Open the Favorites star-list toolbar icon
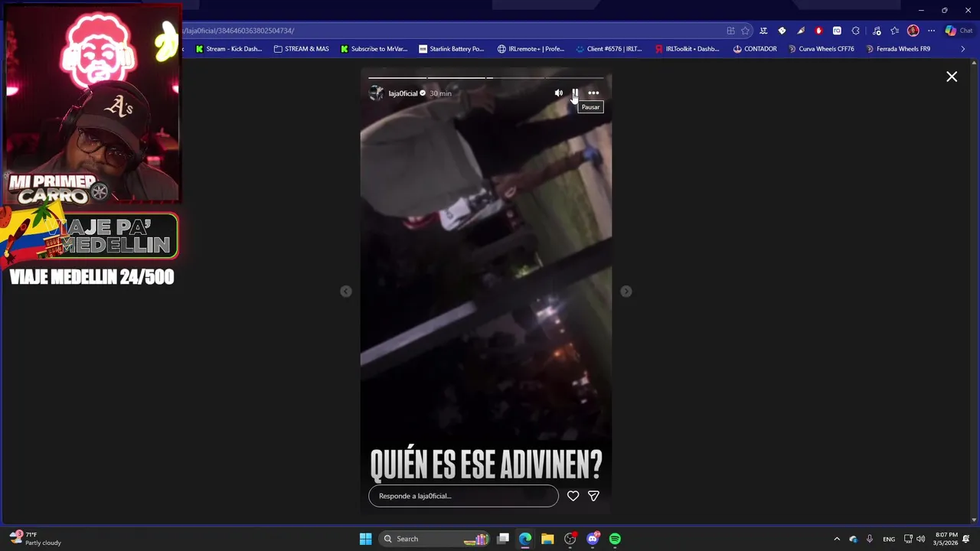Image resolution: width=980 pixels, height=551 pixels. (x=894, y=31)
